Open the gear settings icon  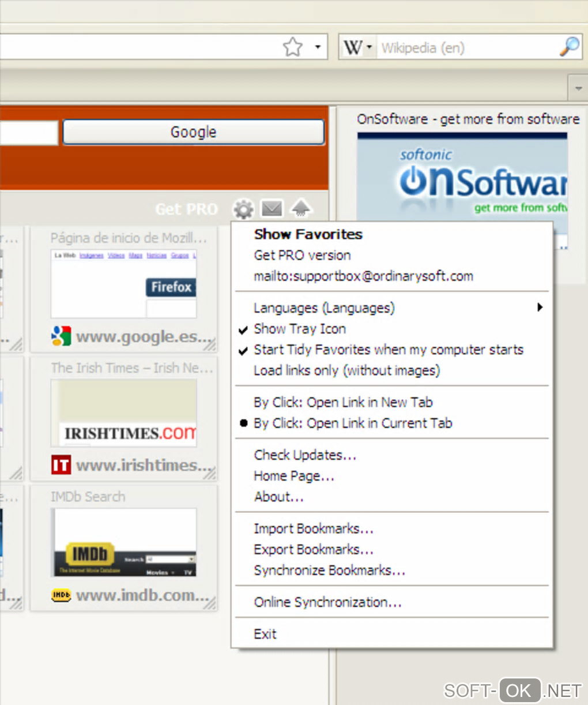(x=243, y=209)
